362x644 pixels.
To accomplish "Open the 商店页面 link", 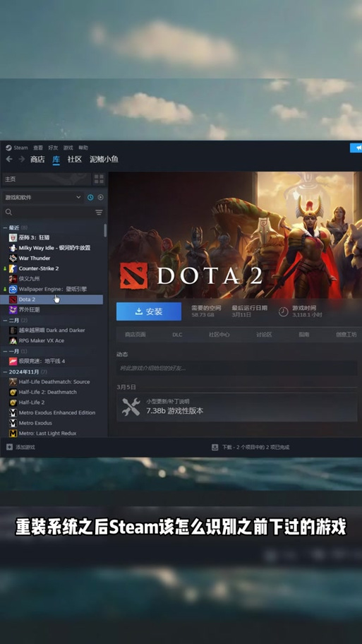I will click(x=135, y=335).
